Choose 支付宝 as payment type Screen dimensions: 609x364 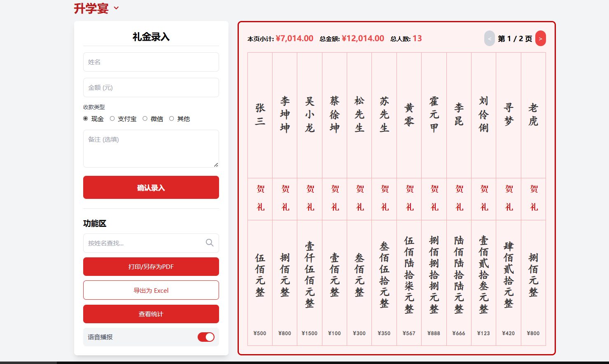click(112, 119)
